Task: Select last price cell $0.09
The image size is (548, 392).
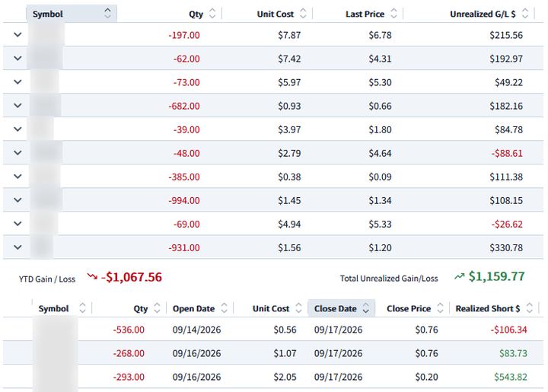Action: tap(380, 177)
